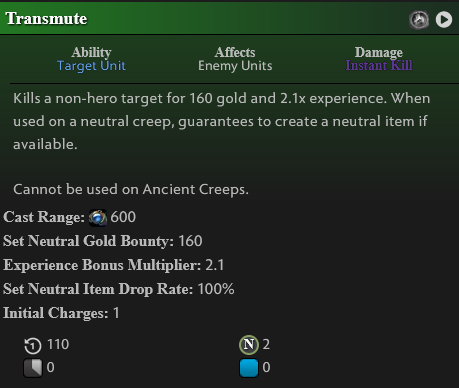Click the Affects column heading

point(235,52)
